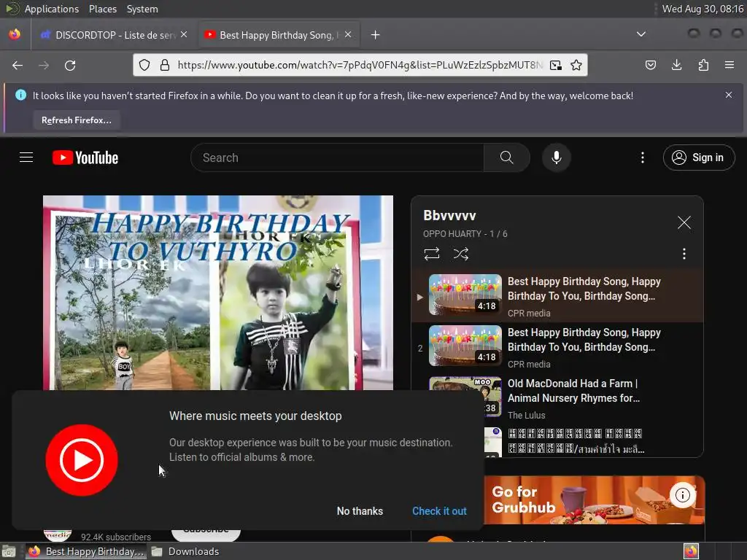Toggle shuffle playlist
The width and height of the screenshot is (747, 560).
click(461, 254)
